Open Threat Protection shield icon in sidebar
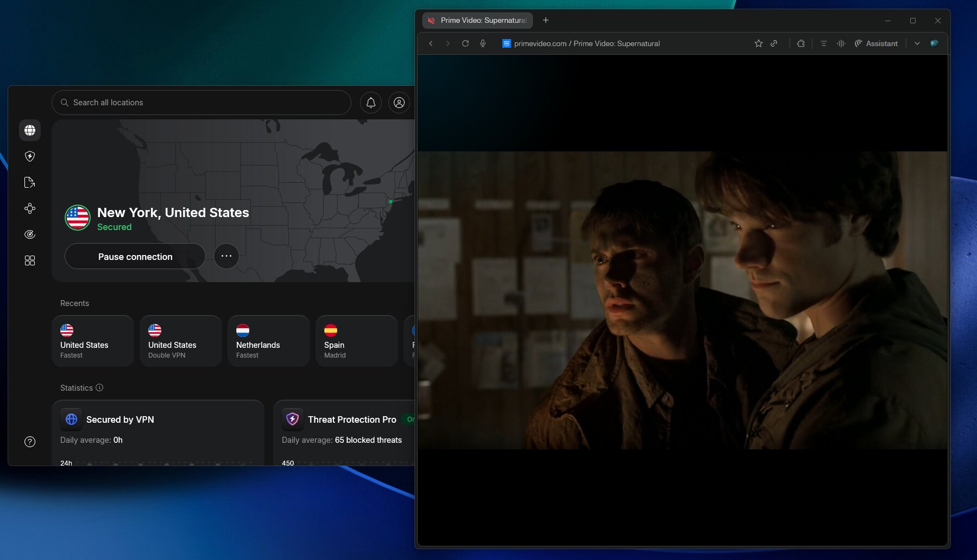977x560 pixels. (30, 156)
